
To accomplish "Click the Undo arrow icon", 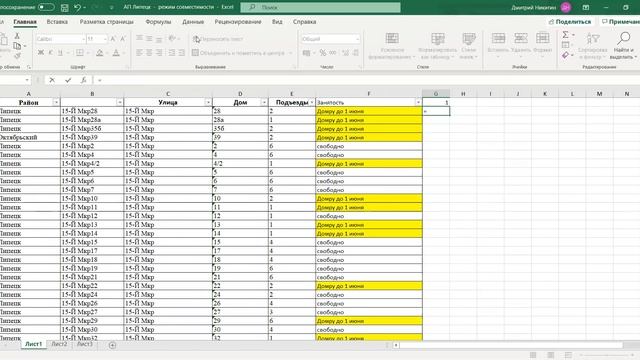I will pyautogui.click(x=78, y=7).
